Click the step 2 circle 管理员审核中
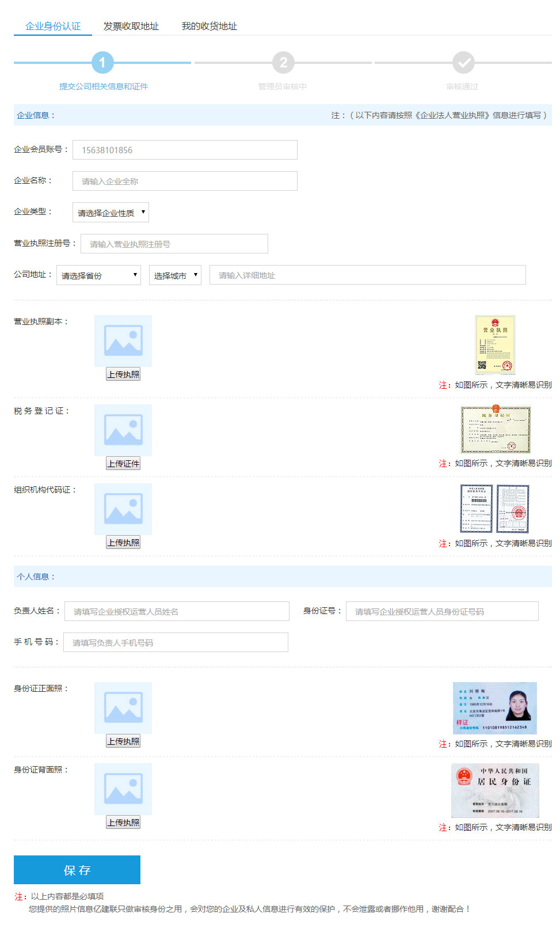The image size is (560, 928). tap(283, 62)
